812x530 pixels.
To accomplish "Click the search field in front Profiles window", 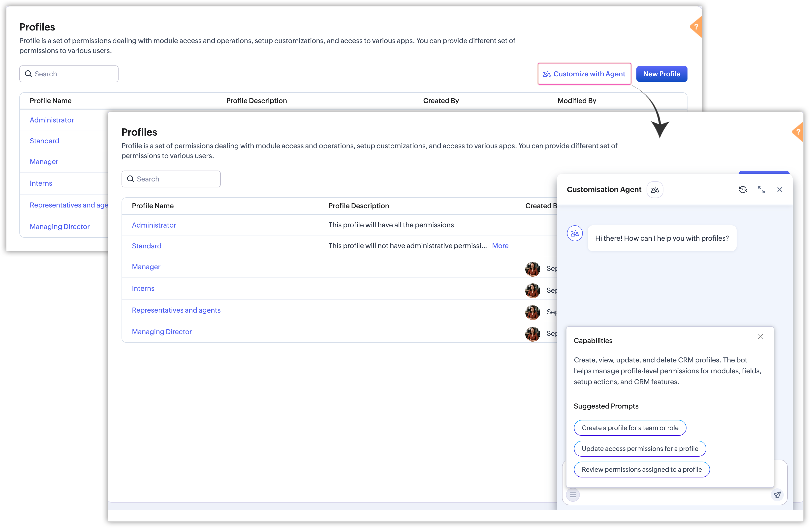I will tap(171, 179).
